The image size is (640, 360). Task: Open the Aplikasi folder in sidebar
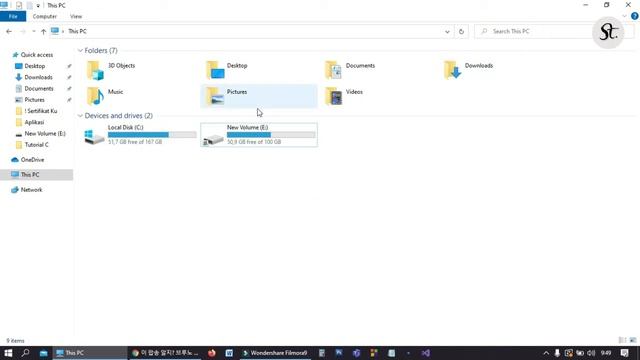(34, 122)
